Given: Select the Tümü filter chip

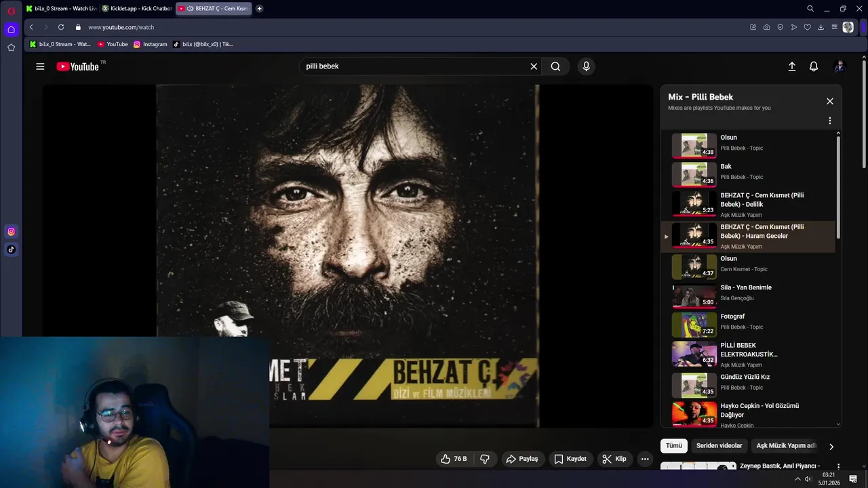Looking at the screenshot, I should 674,445.
